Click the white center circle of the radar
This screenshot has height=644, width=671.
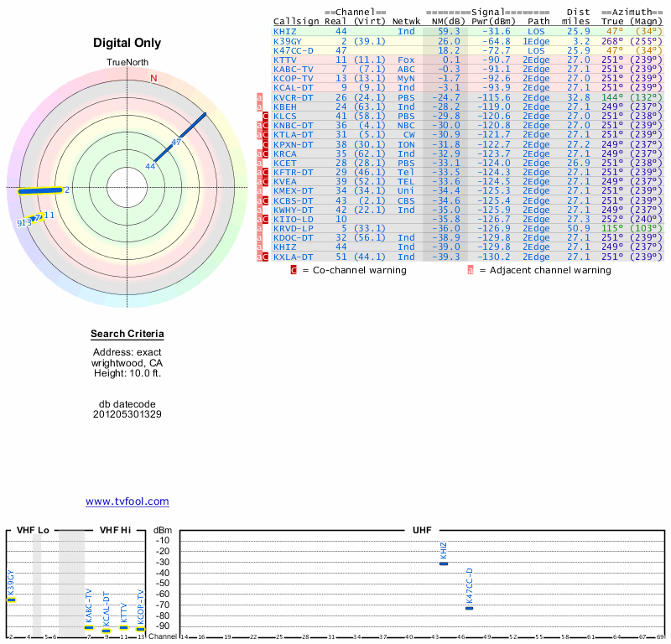coord(126,187)
